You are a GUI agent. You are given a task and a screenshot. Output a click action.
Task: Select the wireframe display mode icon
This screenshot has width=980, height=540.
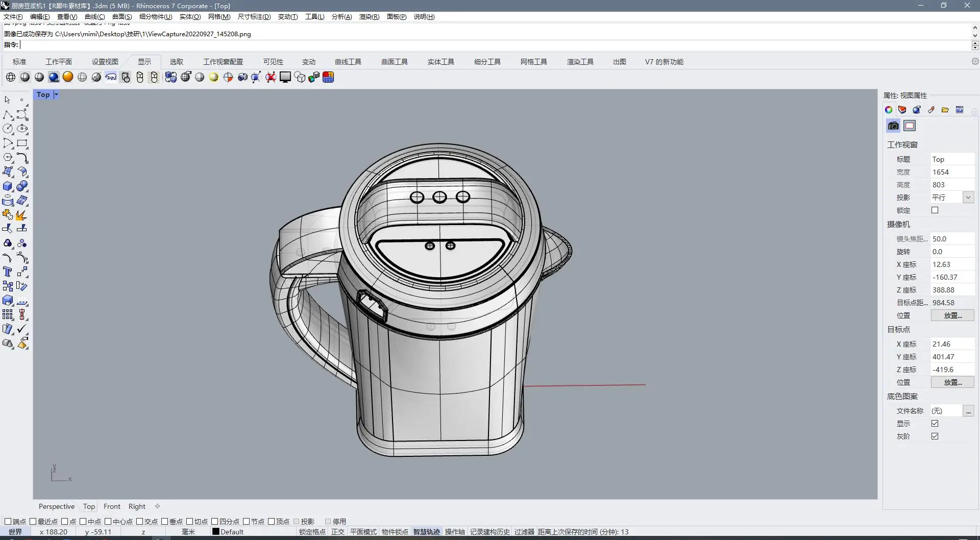point(11,77)
